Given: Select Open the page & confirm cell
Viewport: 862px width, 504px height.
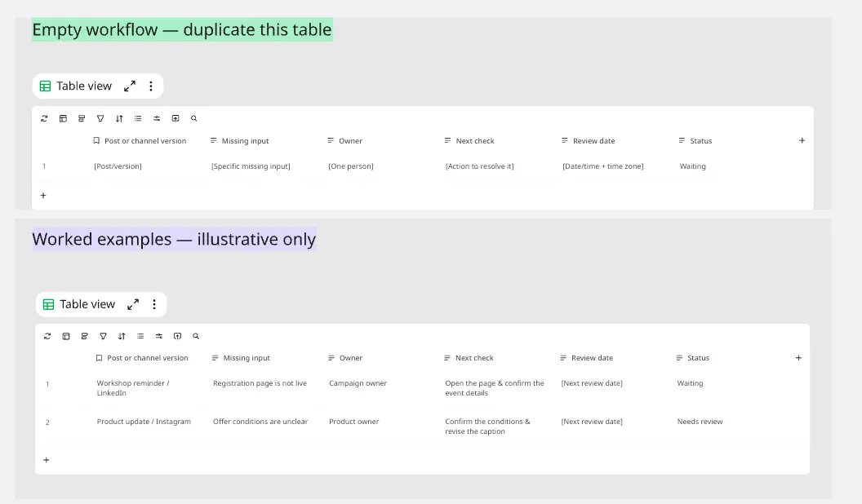Looking at the screenshot, I should (494, 388).
